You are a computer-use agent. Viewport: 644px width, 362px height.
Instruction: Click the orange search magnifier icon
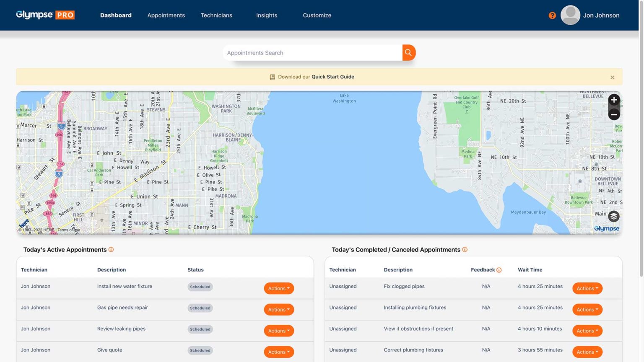[x=408, y=52]
